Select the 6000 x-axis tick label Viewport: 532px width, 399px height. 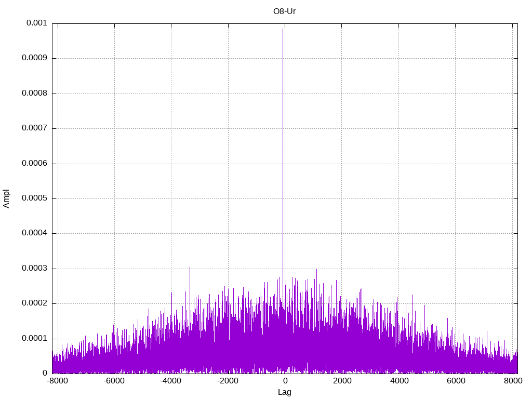pos(456,381)
